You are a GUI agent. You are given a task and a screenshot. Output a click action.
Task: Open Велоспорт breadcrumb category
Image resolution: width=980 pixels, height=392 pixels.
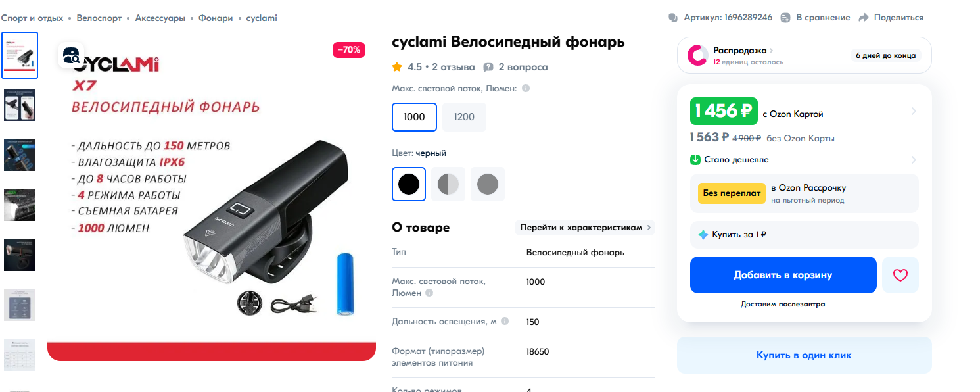click(x=99, y=18)
